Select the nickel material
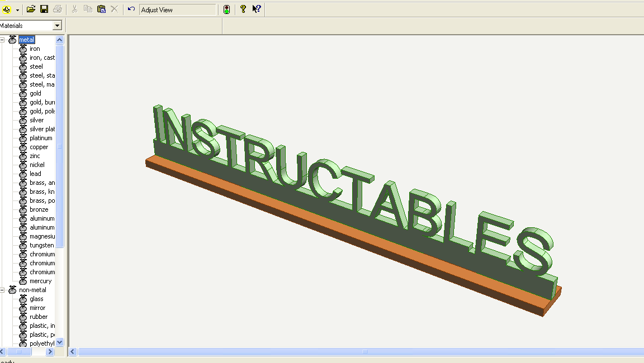 click(x=37, y=165)
